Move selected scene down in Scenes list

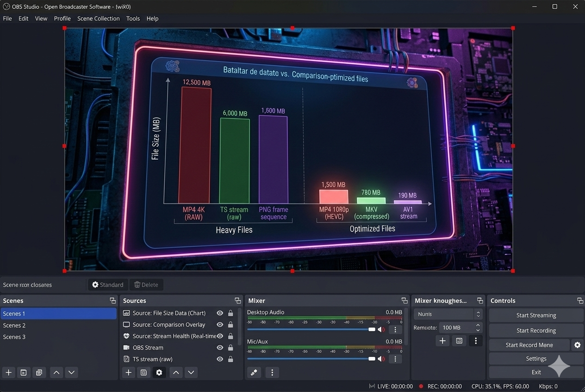point(71,373)
